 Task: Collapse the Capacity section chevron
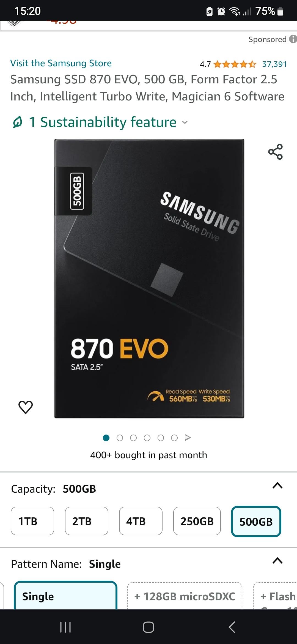[x=277, y=485]
